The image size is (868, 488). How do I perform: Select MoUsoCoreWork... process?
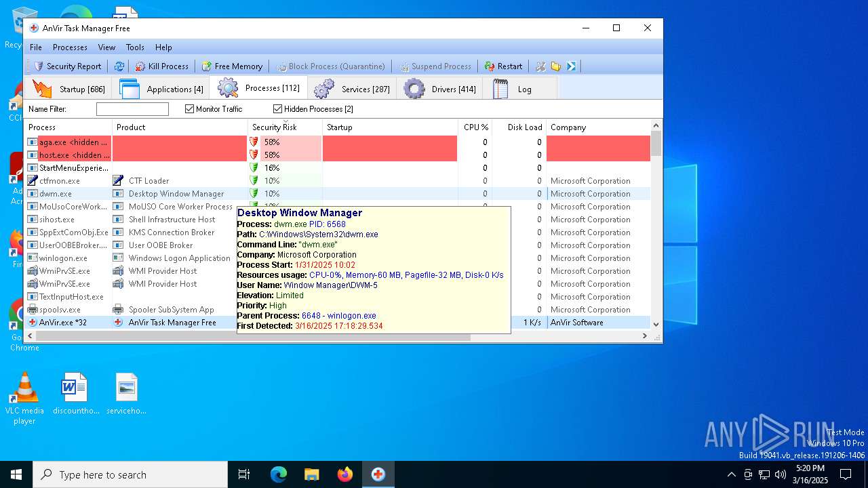73,207
